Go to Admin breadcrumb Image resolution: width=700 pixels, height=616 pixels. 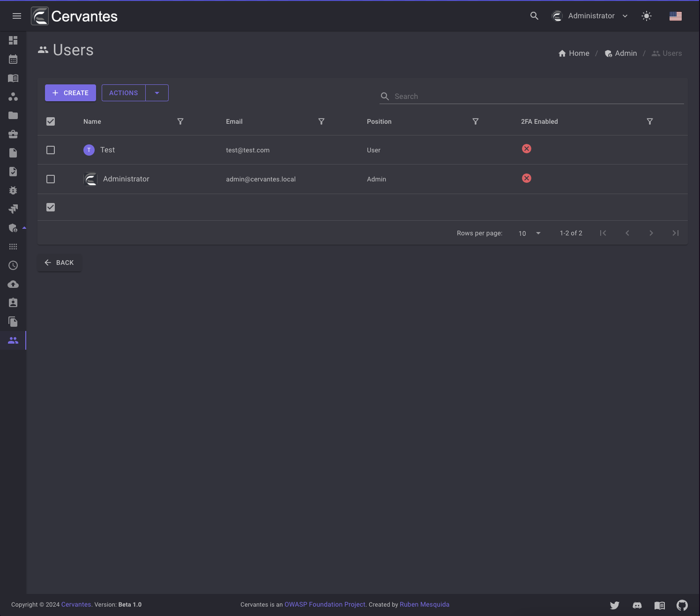pos(621,53)
